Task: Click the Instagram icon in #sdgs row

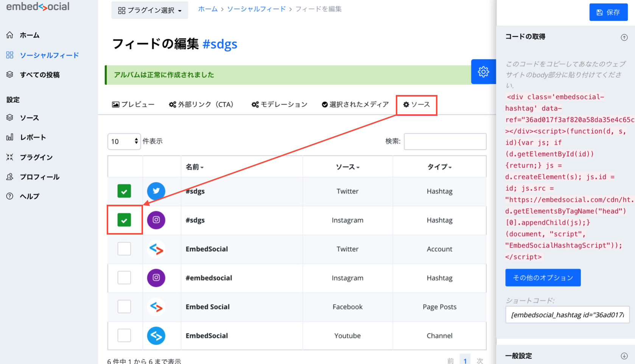Action: [x=156, y=220]
